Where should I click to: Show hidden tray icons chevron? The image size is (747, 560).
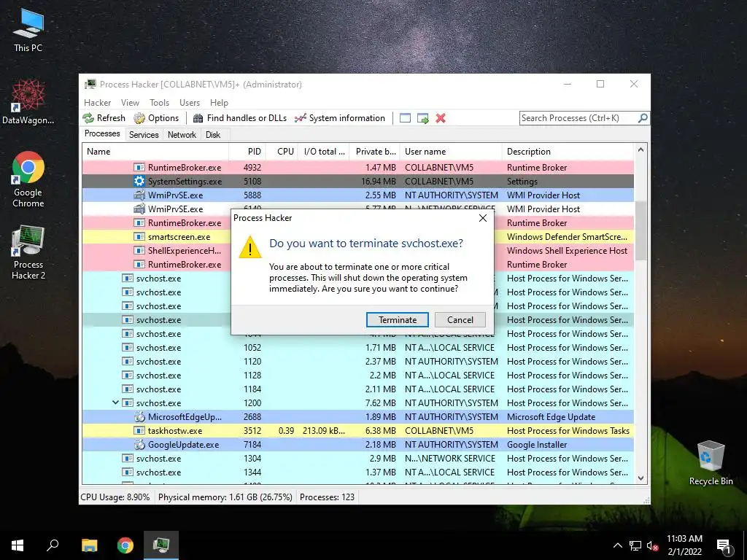(617, 545)
